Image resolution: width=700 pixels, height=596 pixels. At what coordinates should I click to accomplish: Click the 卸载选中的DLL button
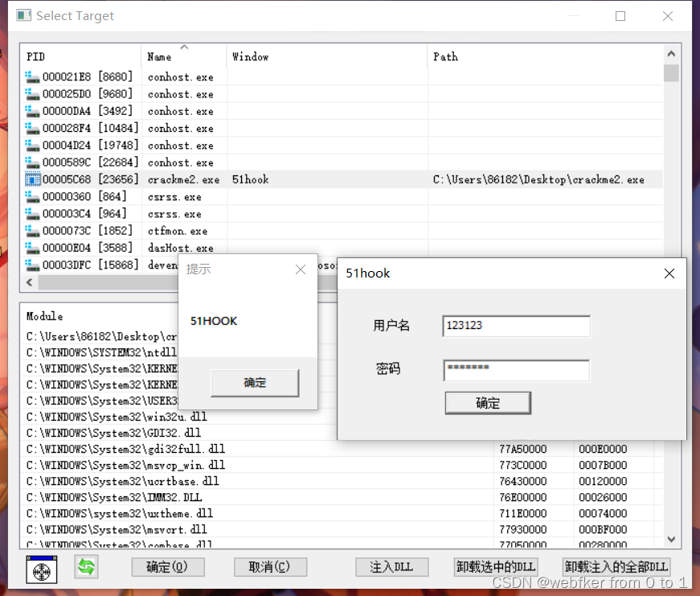[x=496, y=567]
